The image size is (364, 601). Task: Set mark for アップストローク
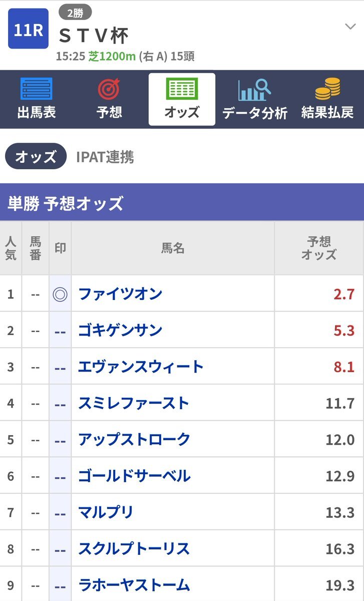60,440
